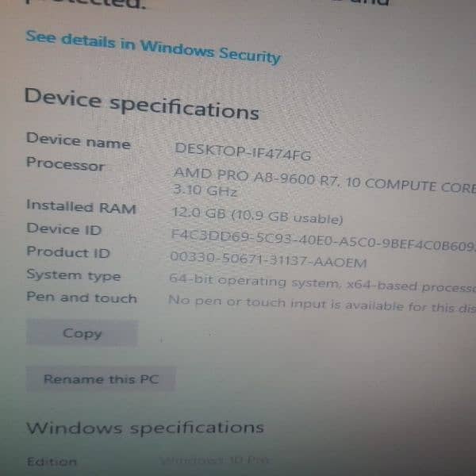The image size is (476, 476).
Task: Select the Device ID value starting F4C3DD69
Action: [x=323, y=240]
